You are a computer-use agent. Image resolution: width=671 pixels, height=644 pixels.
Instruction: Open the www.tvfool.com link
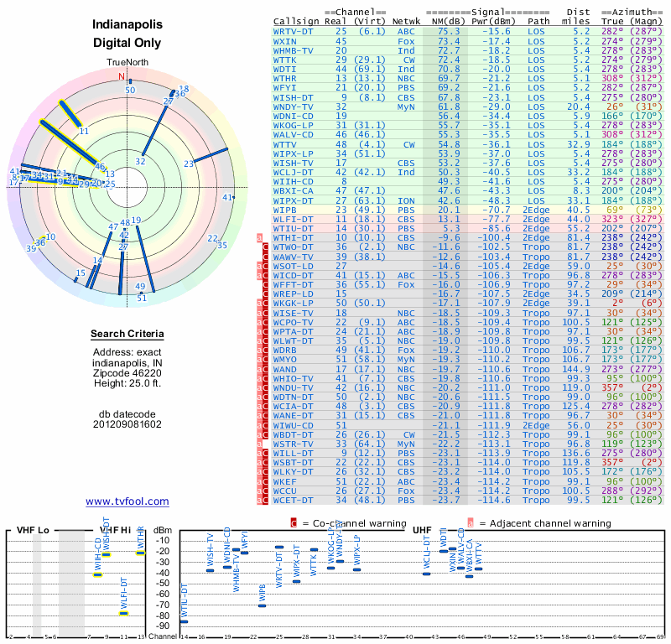[127, 501]
